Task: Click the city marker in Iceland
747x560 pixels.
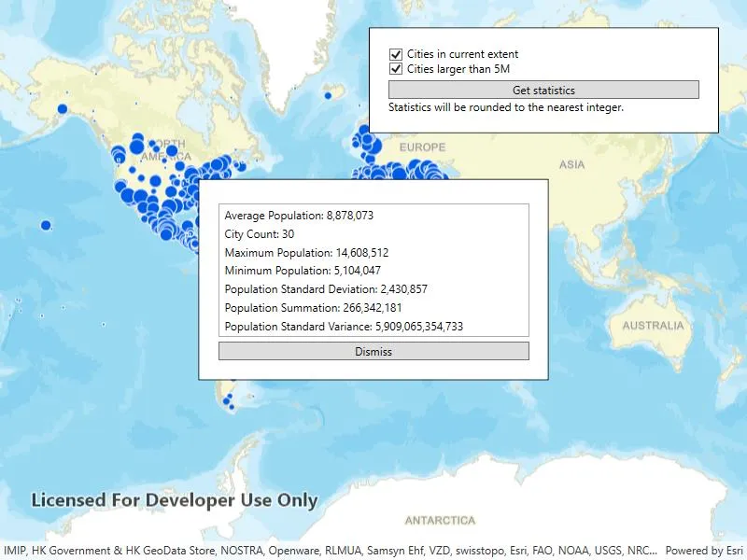Action: 328,96
